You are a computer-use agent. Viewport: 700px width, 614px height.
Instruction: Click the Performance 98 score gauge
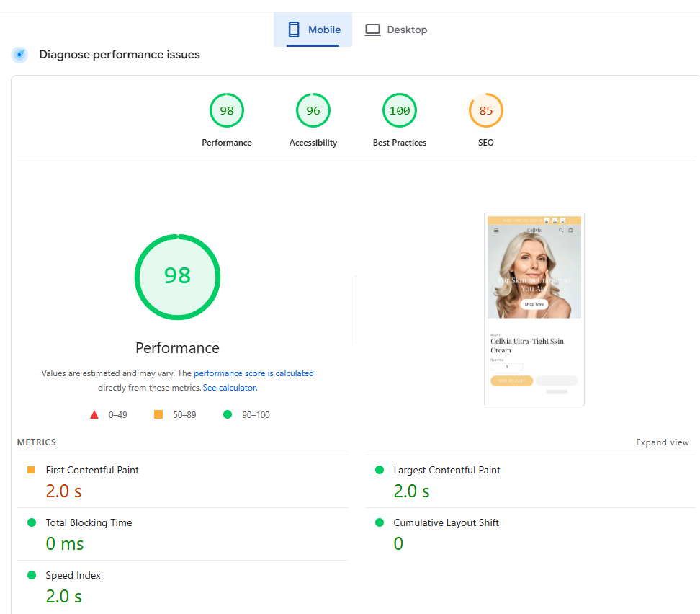(227, 111)
